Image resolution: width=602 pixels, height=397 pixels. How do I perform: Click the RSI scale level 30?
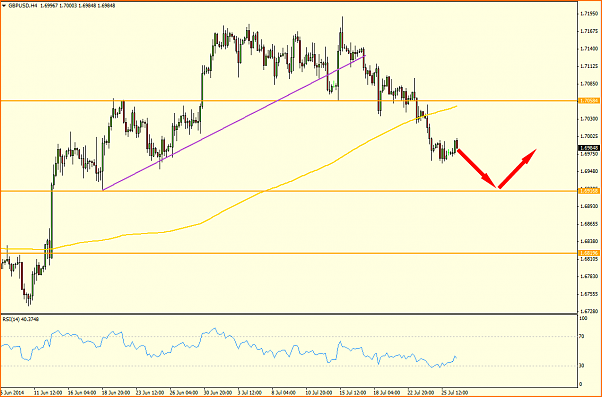[x=582, y=366]
